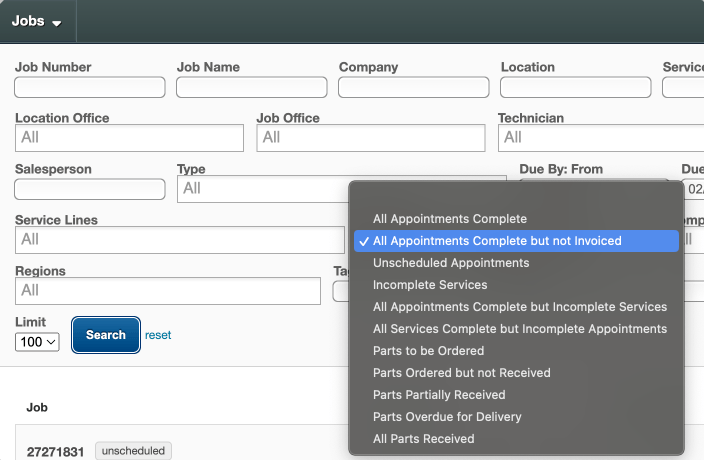Open job number 27271831
The height and width of the screenshot is (460, 704).
click(55, 452)
